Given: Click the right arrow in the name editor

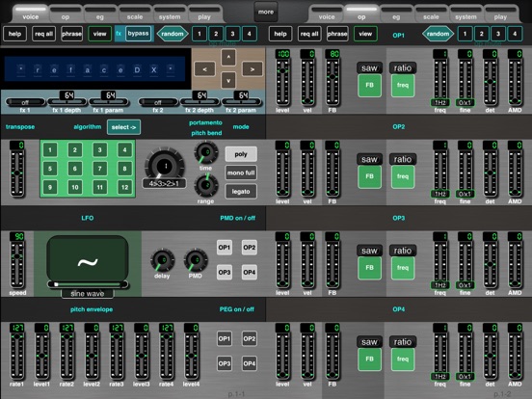Looking at the screenshot, I should (253, 69).
